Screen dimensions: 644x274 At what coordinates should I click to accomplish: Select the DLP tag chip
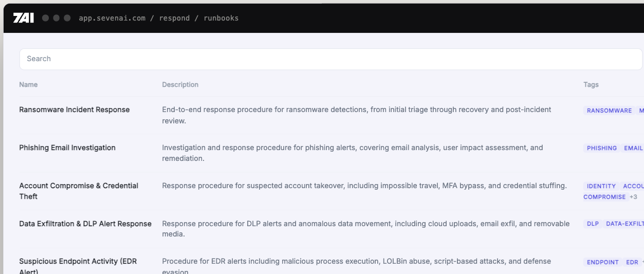tap(593, 224)
